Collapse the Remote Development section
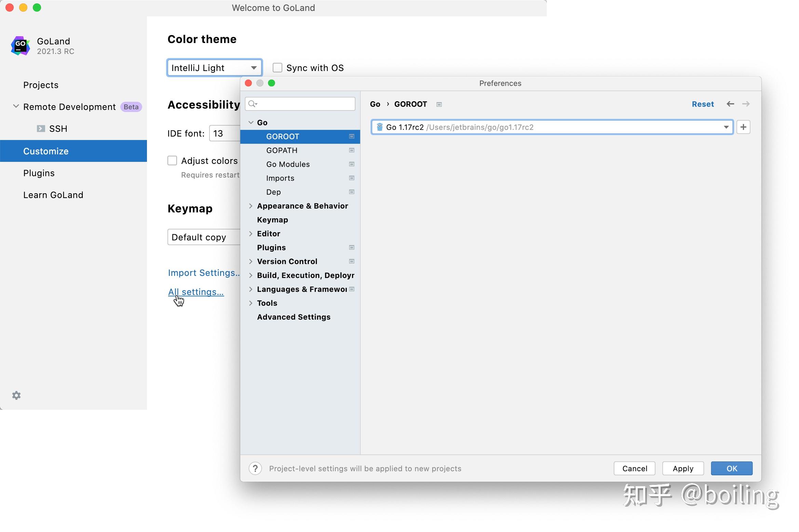 point(16,107)
